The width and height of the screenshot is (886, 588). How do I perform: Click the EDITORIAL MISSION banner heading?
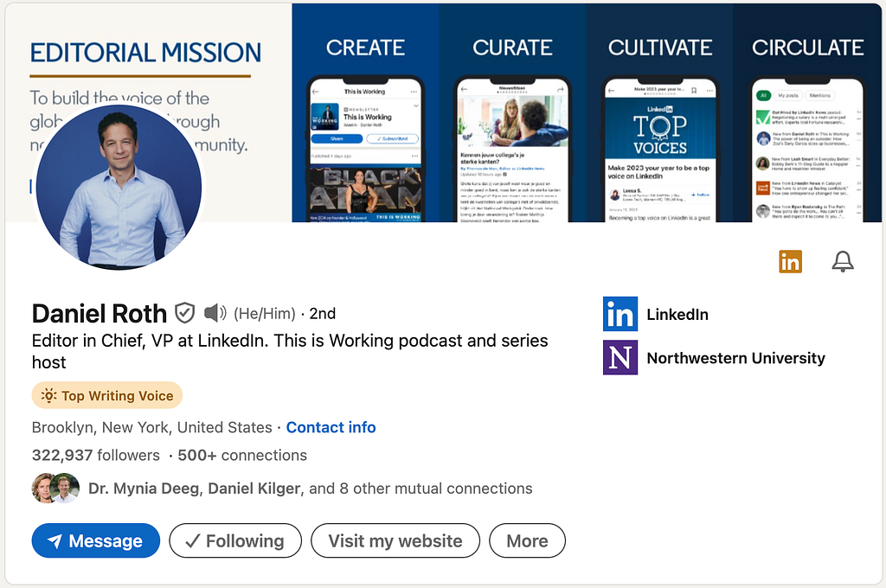pyautogui.click(x=145, y=53)
